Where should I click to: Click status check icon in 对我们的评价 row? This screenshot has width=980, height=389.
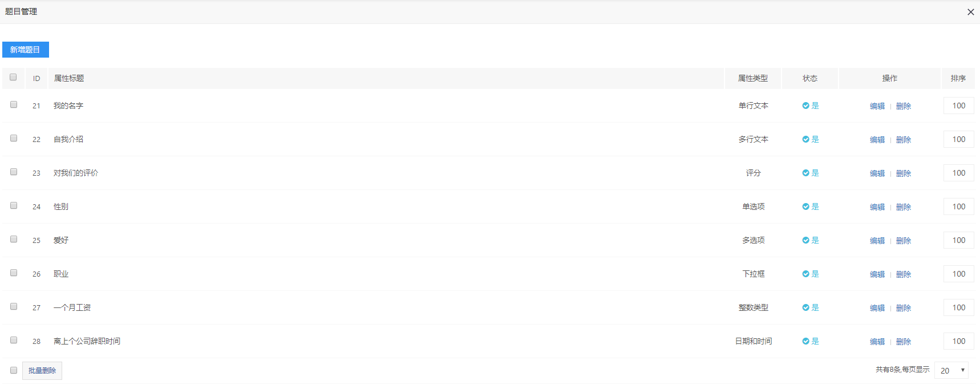(805, 173)
